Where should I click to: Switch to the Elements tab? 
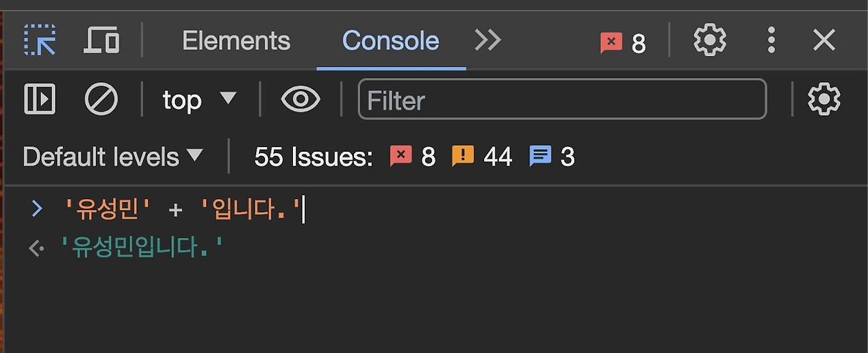pos(236,41)
